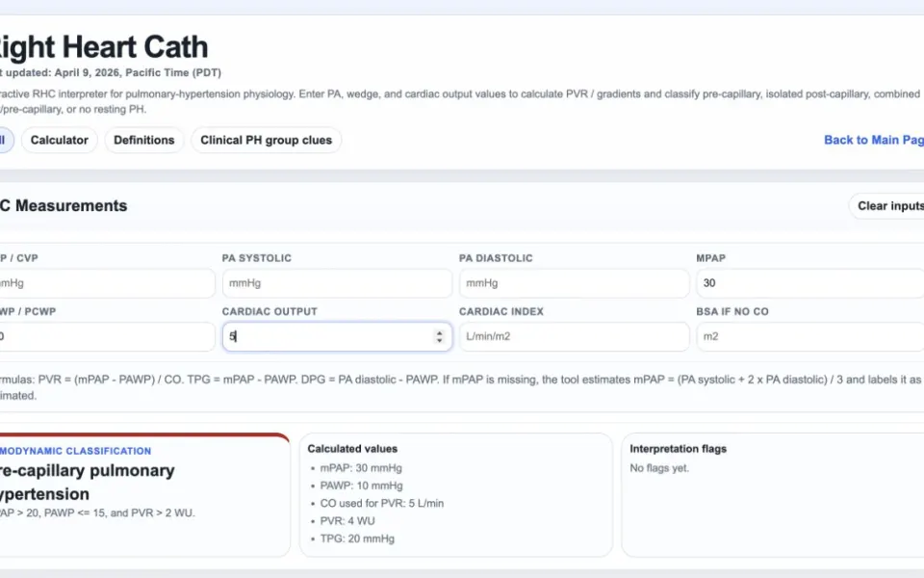Click the Calculated values heading
Viewport: 924px width, 578px height.
click(352, 449)
